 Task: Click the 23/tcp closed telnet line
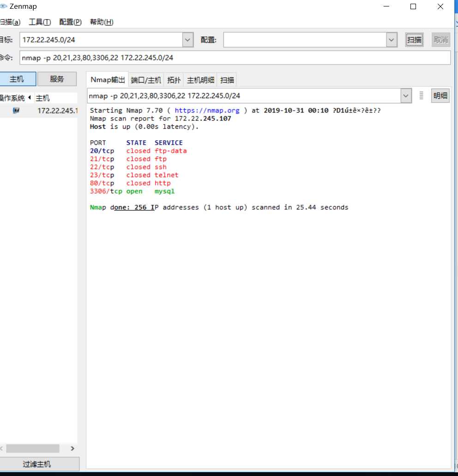(x=134, y=175)
